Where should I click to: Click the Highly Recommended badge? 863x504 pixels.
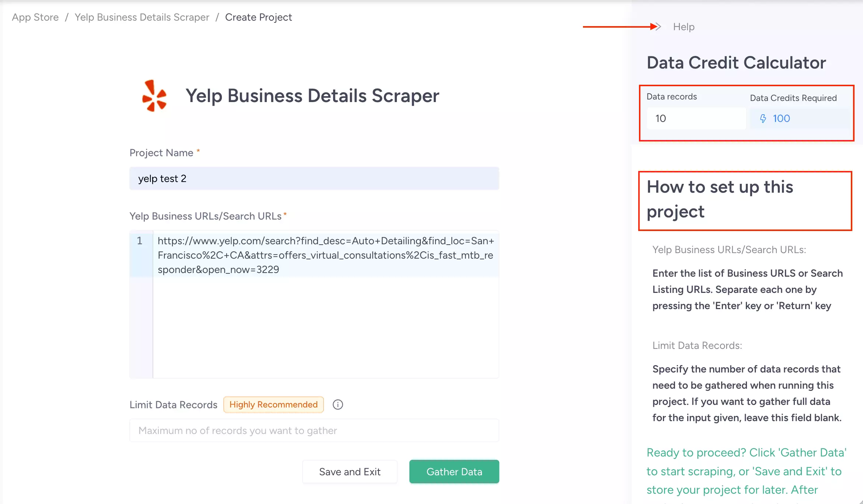click(273, 405)
